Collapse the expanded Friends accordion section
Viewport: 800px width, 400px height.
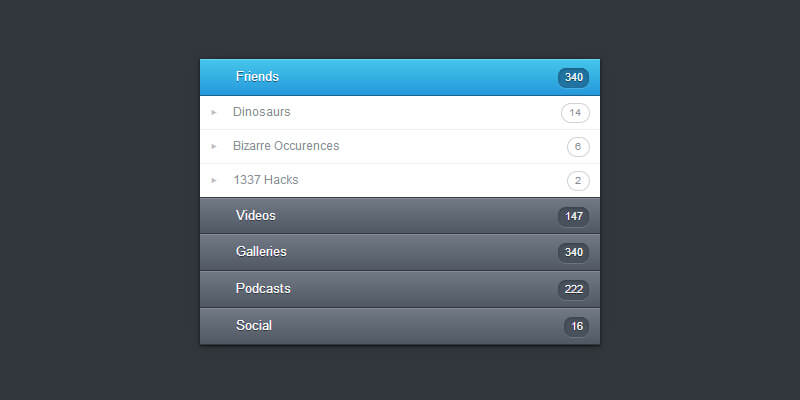point(400,77)
